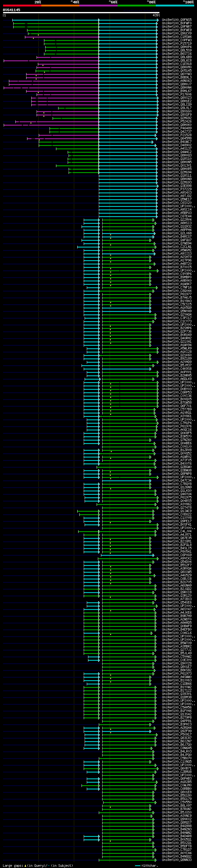This screenshot has height=868, width=197.
Task: Click the purple alignment bar for UniRef100_Q8H0K0
Action: (x=51, y=125)
